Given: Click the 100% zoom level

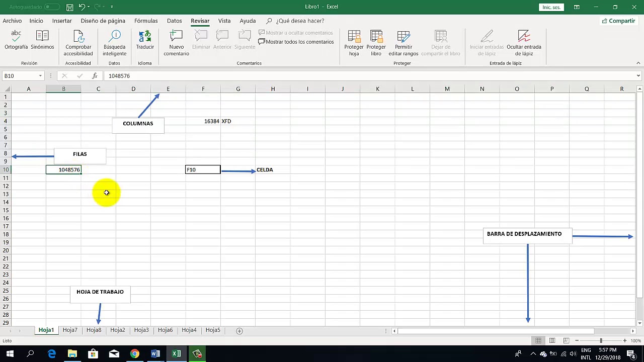Looking at the screenshot, I should 635,341.
